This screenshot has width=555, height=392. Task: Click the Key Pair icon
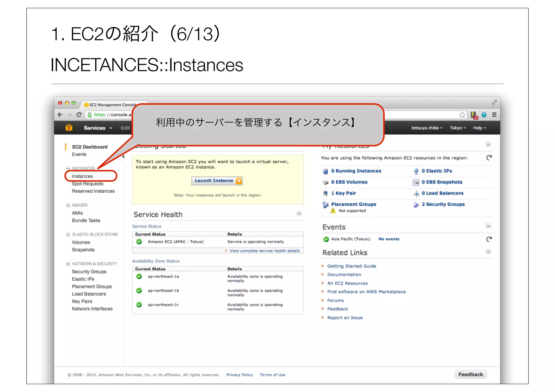coord(325,193)
